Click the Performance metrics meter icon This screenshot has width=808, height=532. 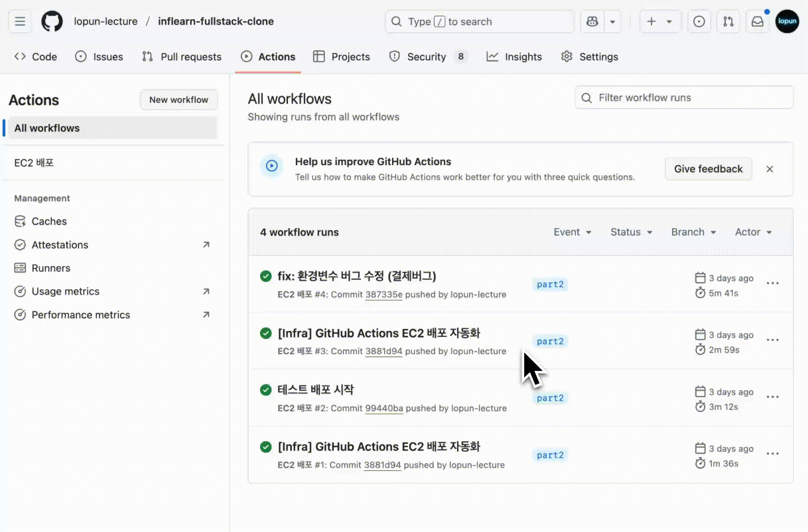[x=20, y=315]
